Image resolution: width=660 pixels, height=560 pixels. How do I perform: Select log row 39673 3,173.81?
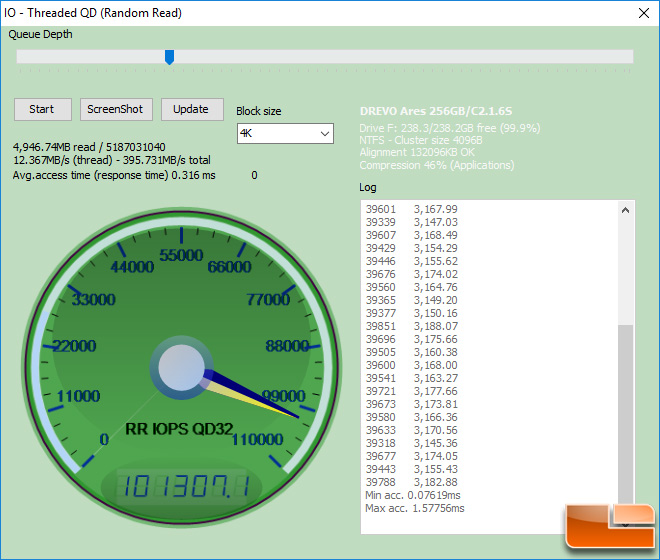tap(411, 405)
